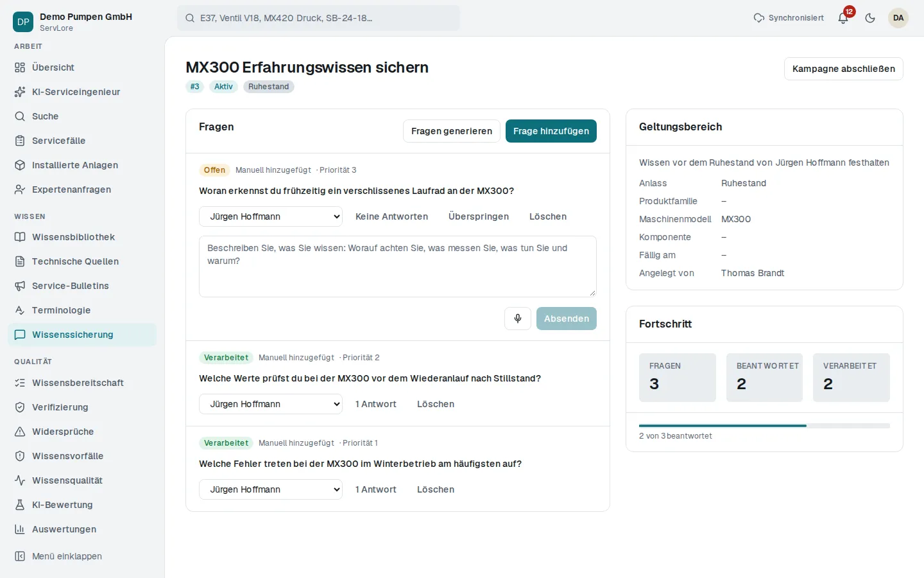The height and width of the screenshot is (578, 924).
Task: Click Menü einklappen label
Action: [67, 556]
